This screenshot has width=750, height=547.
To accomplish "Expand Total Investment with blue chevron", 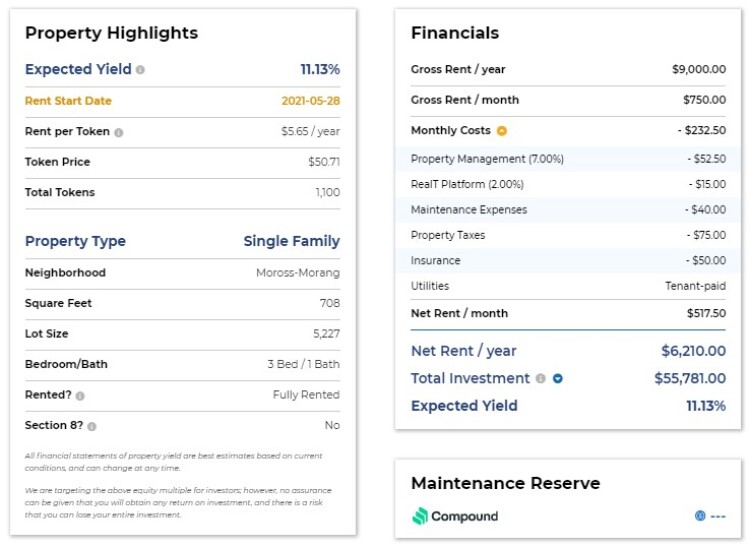I will [x=558, y=379].
